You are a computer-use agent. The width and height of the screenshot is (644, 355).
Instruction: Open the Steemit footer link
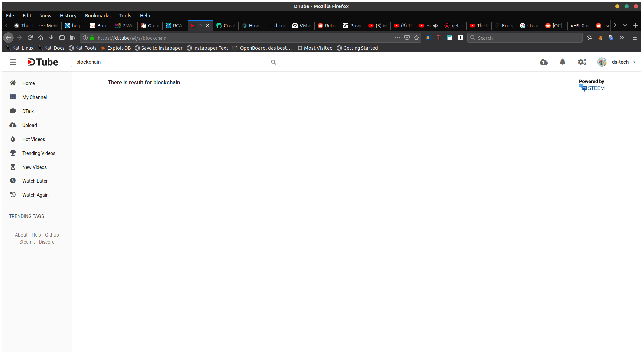pos(27,242)
